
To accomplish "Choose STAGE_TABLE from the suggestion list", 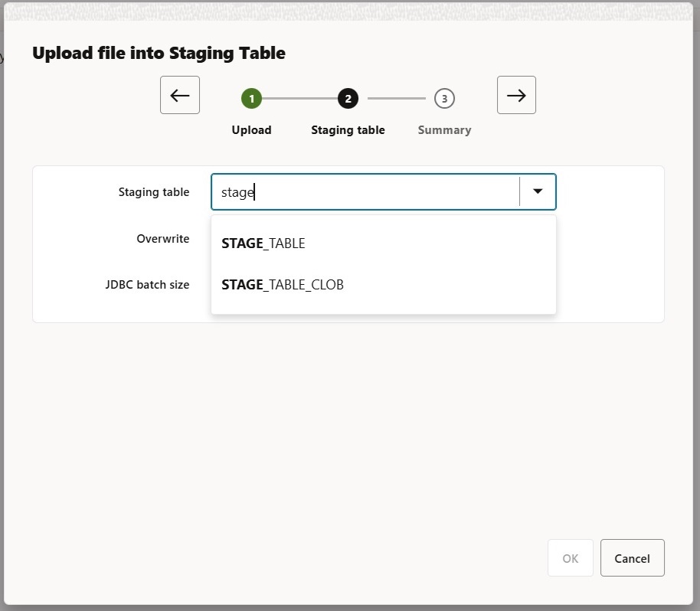I will [x=263, y=243].
